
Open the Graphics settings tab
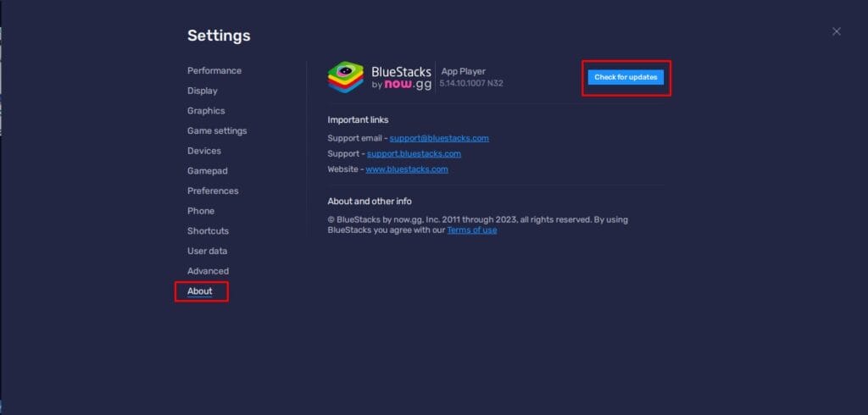[x=206, y=111]
